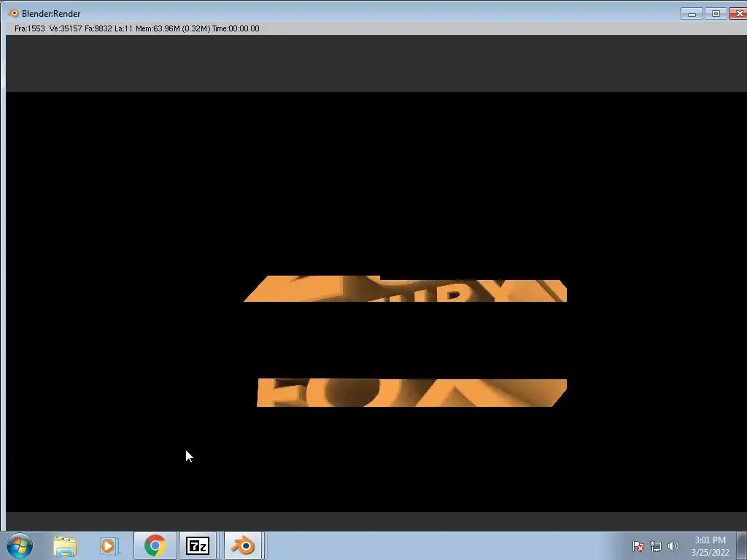Open the Windows Start menu orb
The image size is (747, 560).
[20, 545]
